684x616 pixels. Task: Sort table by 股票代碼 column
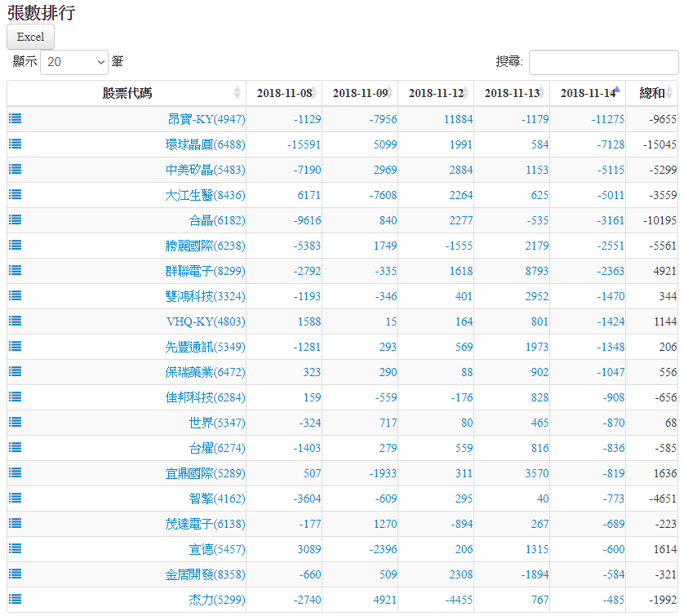coord(127,93)
